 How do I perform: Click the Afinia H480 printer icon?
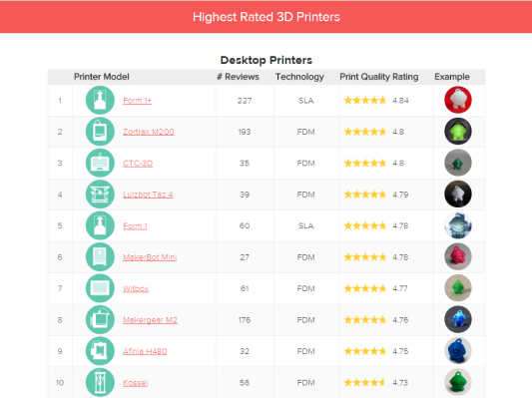[x=100, y=351]
